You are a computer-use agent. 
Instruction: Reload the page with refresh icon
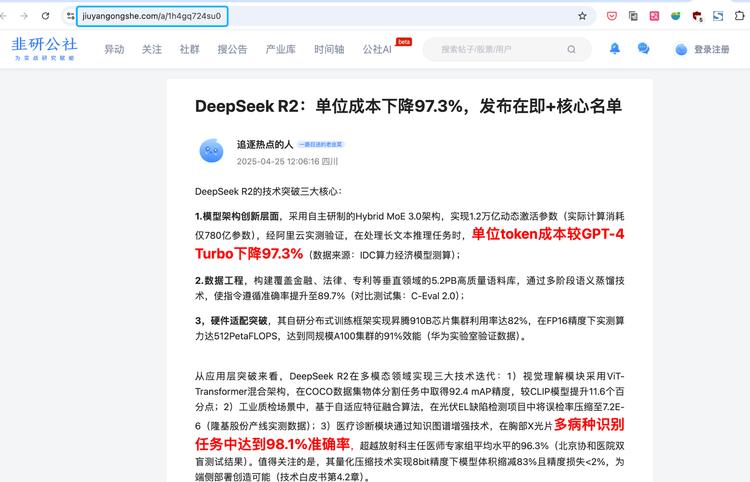pos(46,16)
